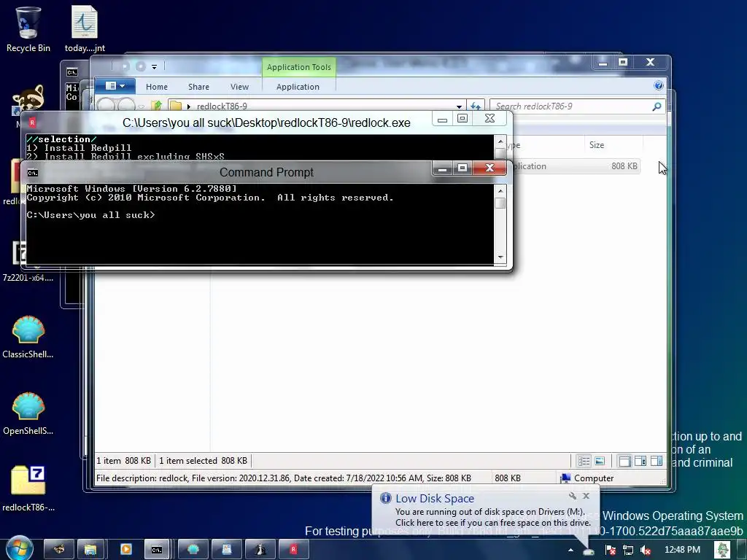Open the raccoon desktop icon
Screen dimensions: 747x560
coord(28,101)
